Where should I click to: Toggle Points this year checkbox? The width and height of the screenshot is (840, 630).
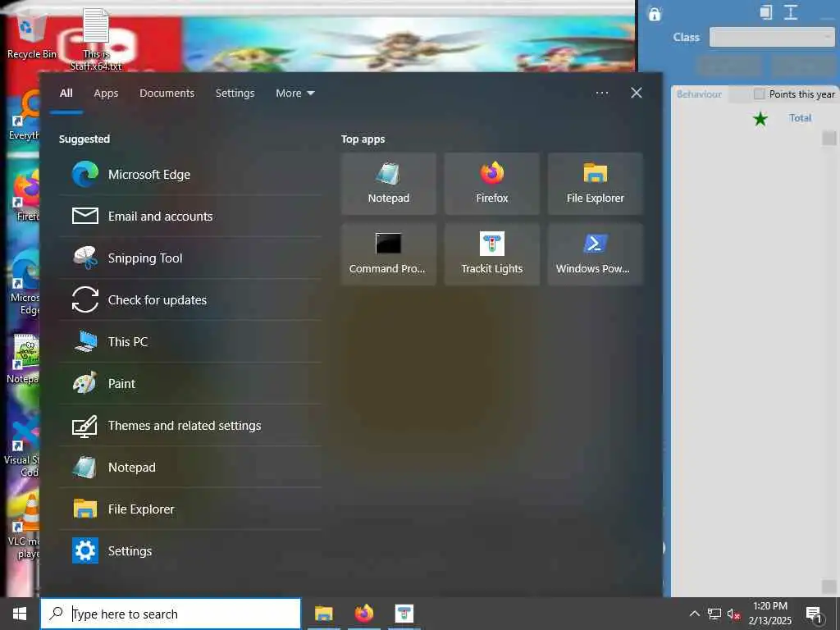click(759, 94)
